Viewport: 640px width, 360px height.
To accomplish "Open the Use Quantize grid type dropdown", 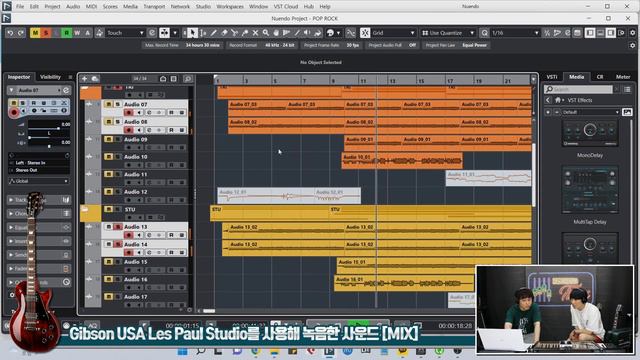I will (448, 33).
